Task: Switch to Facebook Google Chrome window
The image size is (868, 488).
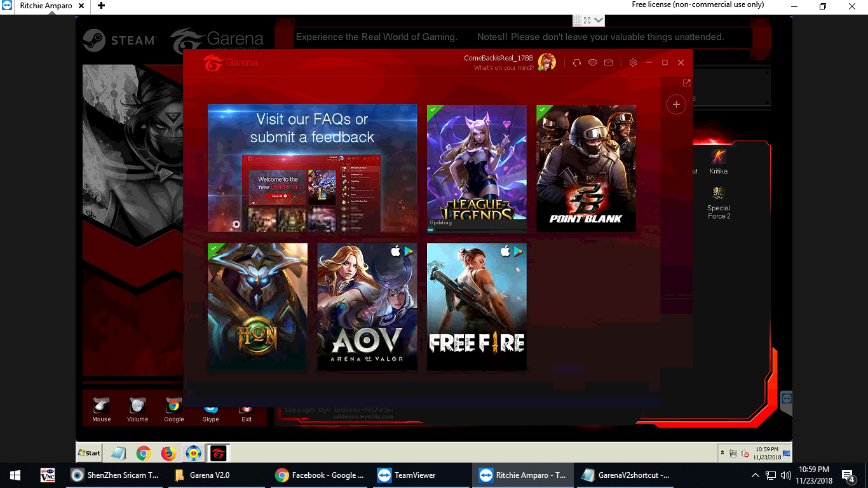Action: [x=320, y=475]
